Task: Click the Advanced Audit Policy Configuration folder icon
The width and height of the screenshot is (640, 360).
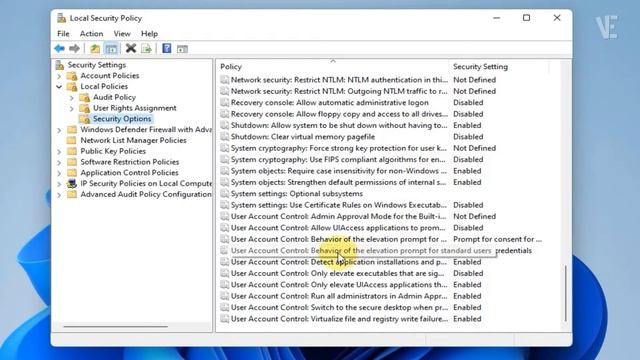Action: pos(72,195)
